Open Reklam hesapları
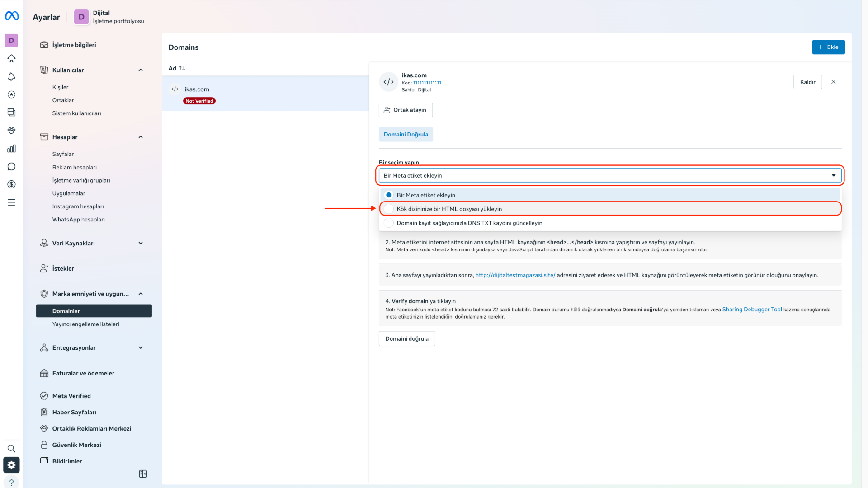 75,167
